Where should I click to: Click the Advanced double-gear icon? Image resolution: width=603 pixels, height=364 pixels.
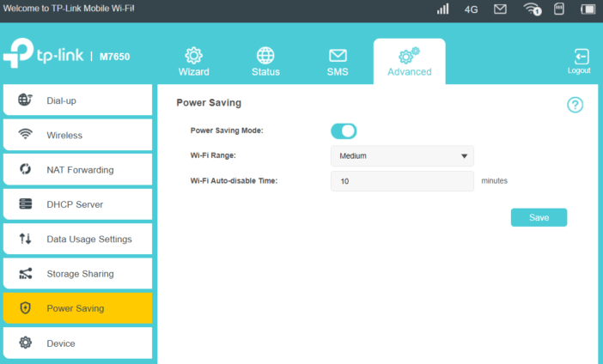[x=409, y=55]
